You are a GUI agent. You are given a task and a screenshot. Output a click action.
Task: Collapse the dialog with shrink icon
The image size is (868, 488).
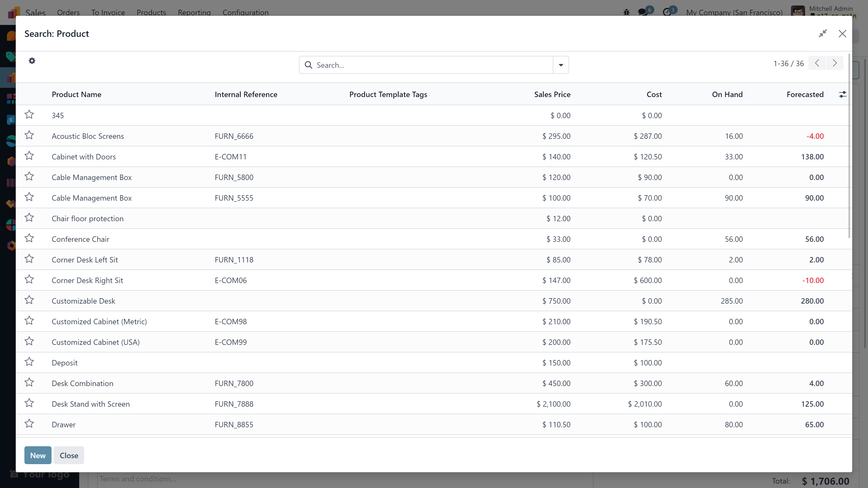(x=823, y=34)
